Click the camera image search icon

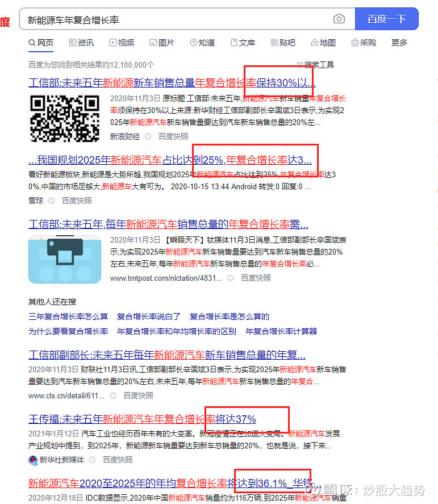pos(339,19)
